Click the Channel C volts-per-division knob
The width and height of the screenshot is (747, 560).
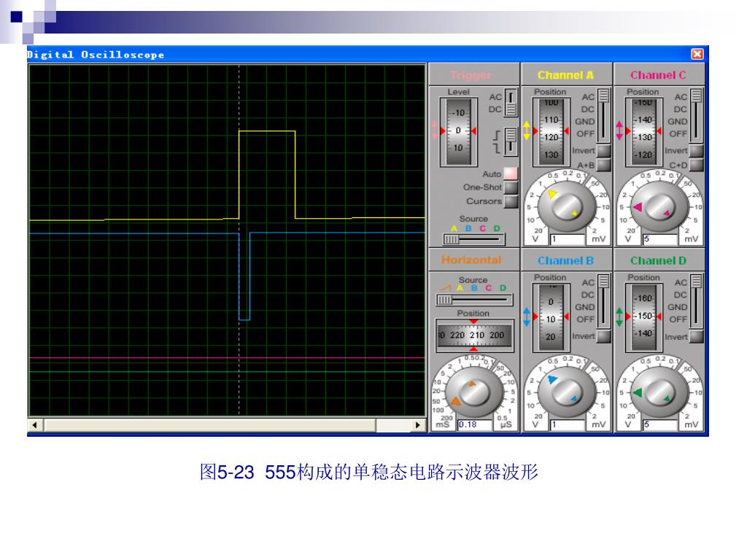point(659,207)
